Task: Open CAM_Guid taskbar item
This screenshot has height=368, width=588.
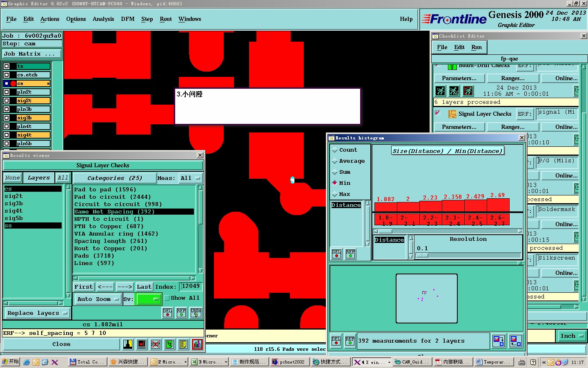Action: 412,362
